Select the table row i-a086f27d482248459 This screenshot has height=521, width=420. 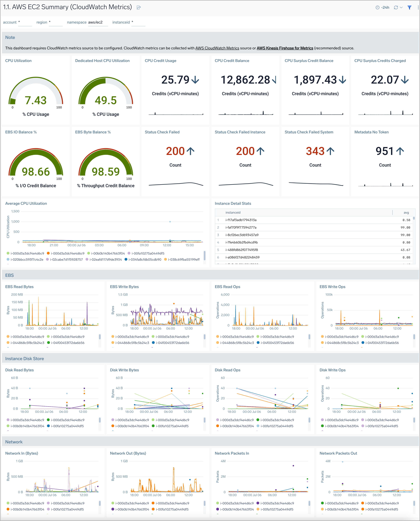coord(314,257)
